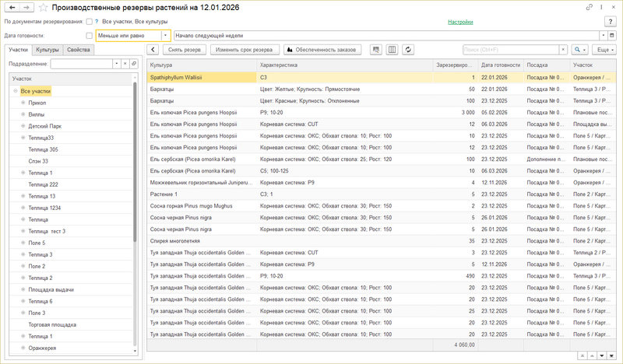Open the 'Меньше или равно' comparison dropdown
Viewport: 623px width, 364px height.
(x=165, y=35)
